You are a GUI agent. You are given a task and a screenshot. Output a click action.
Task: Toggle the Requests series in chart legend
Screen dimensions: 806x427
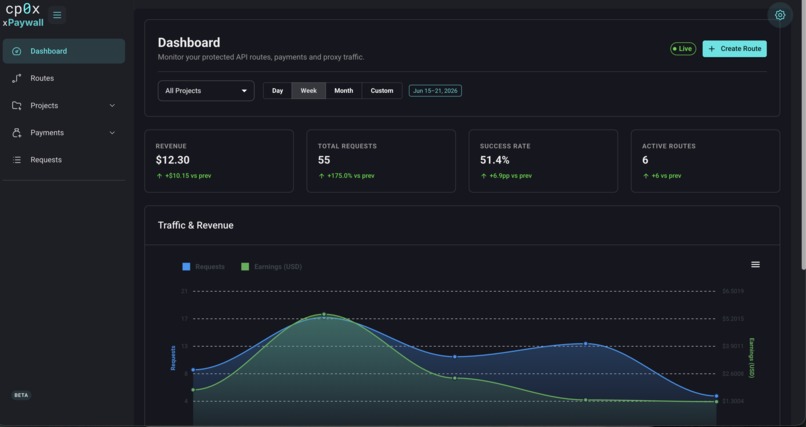204,267
